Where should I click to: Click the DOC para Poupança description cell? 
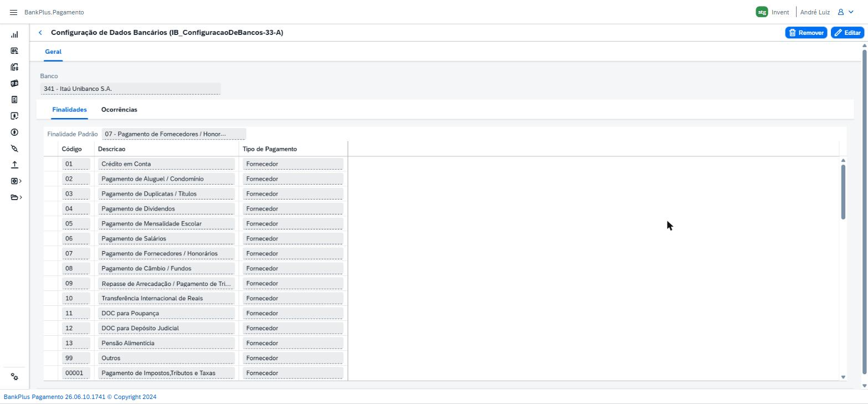pyautogui.click(x=167, y=314)
